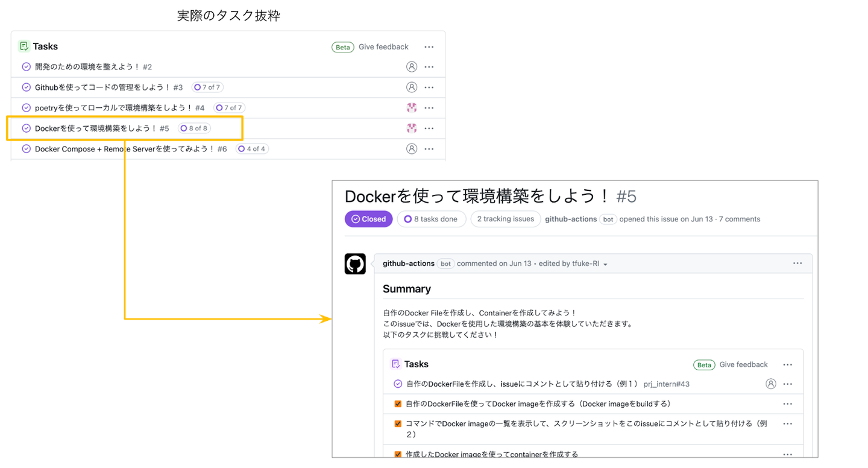Click "Give feedback" in the top Tasks list header
The image size is (868, 468).
[x=383, y=47]
